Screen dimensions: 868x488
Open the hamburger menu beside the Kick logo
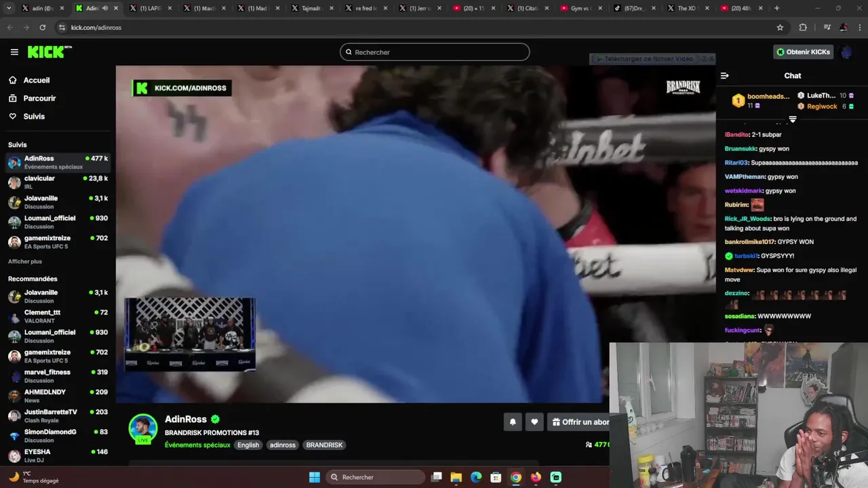click(x=14, y=52)
